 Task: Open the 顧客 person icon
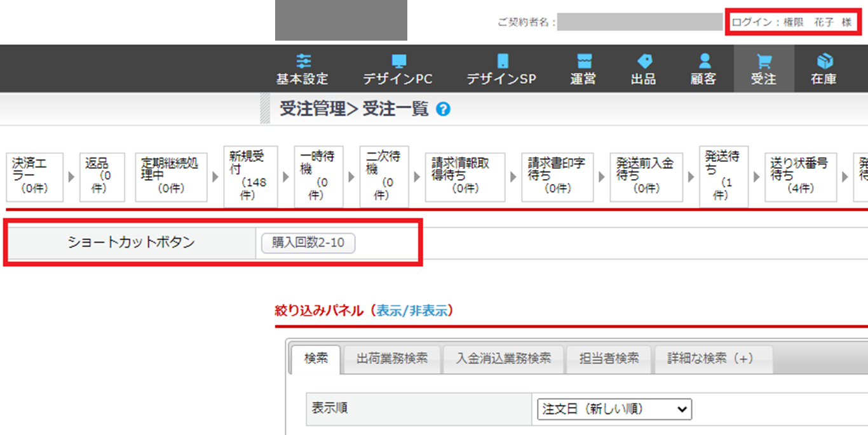pyautogui.click(x=703, y=62)
